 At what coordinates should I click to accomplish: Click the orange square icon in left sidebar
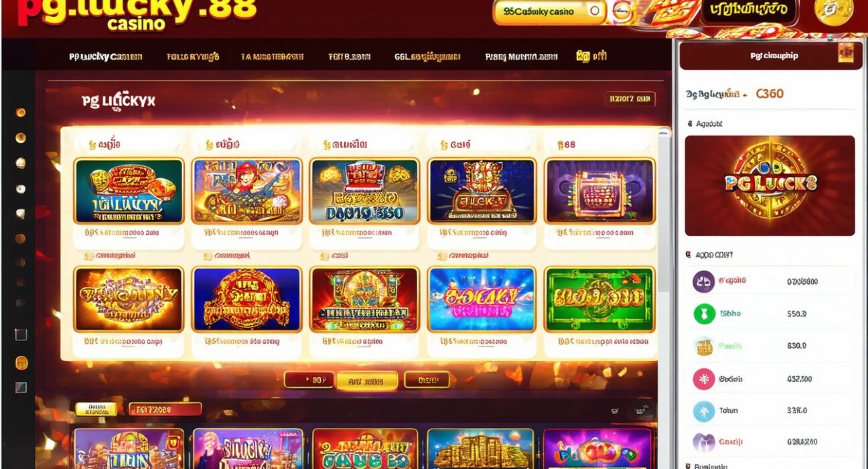(22, 363)
